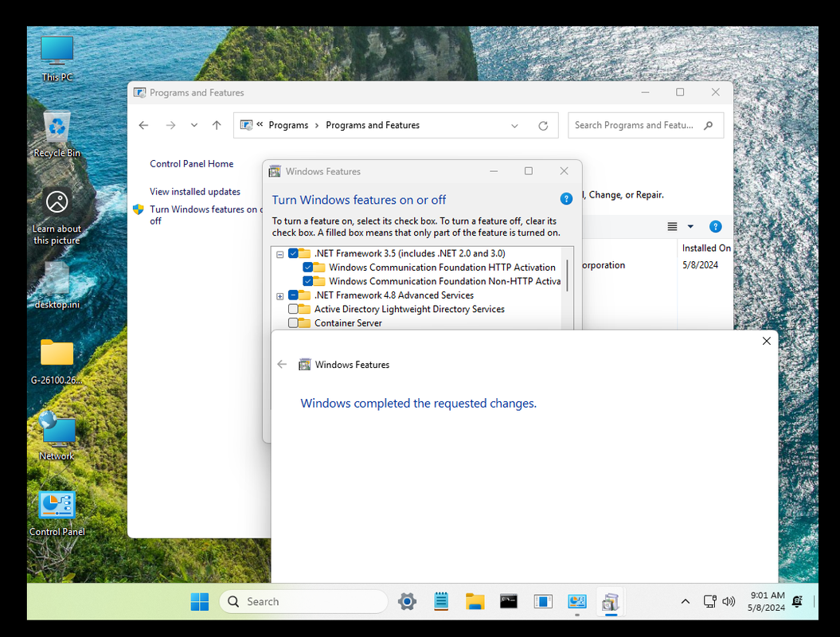Select the 5/8/2024 installed date cell
The image size is (840, 637).
pyautogui.click(x=700, y=265)
